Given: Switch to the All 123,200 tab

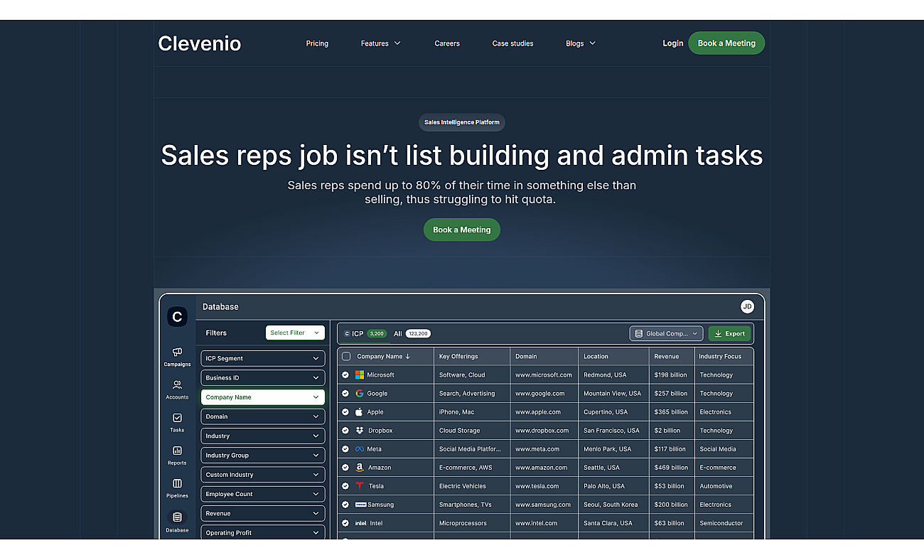Looking at the screenshot, I should [x=412, y=333].
